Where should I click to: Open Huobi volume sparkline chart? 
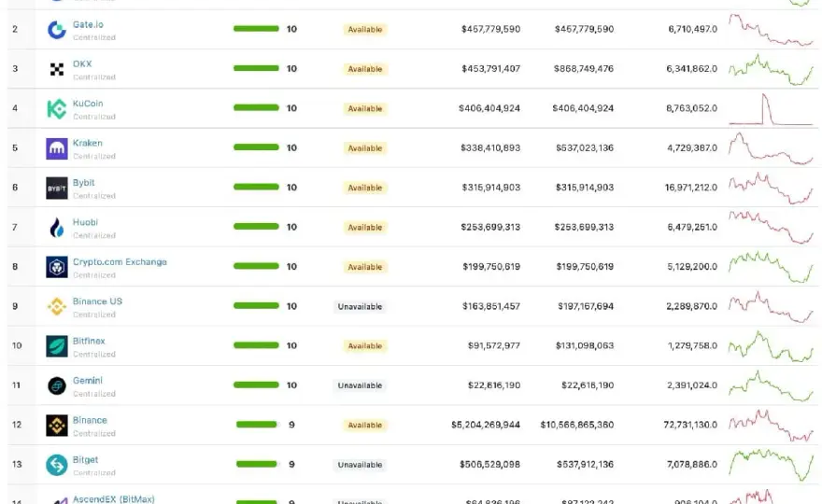point(771,228)
